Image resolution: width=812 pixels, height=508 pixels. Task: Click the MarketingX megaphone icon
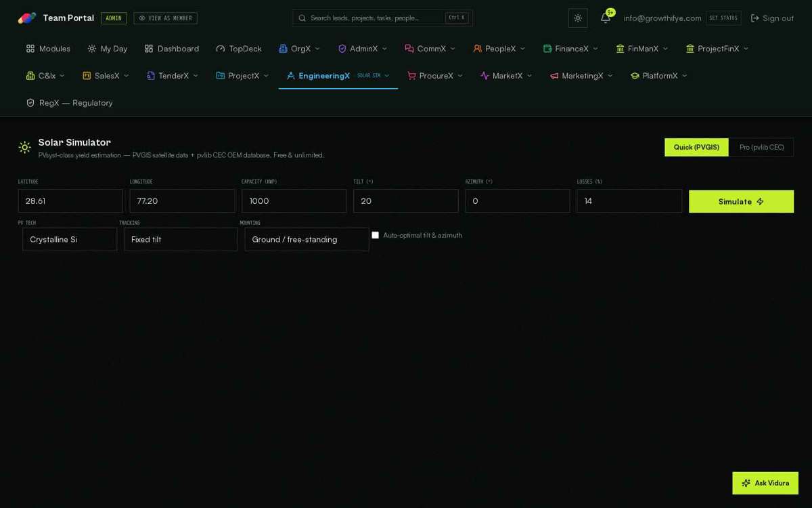554,76
